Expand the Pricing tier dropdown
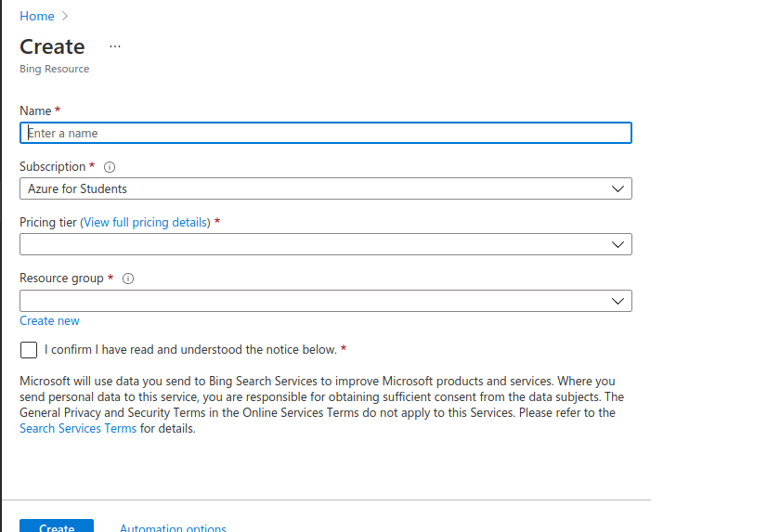 pos(326,244)
